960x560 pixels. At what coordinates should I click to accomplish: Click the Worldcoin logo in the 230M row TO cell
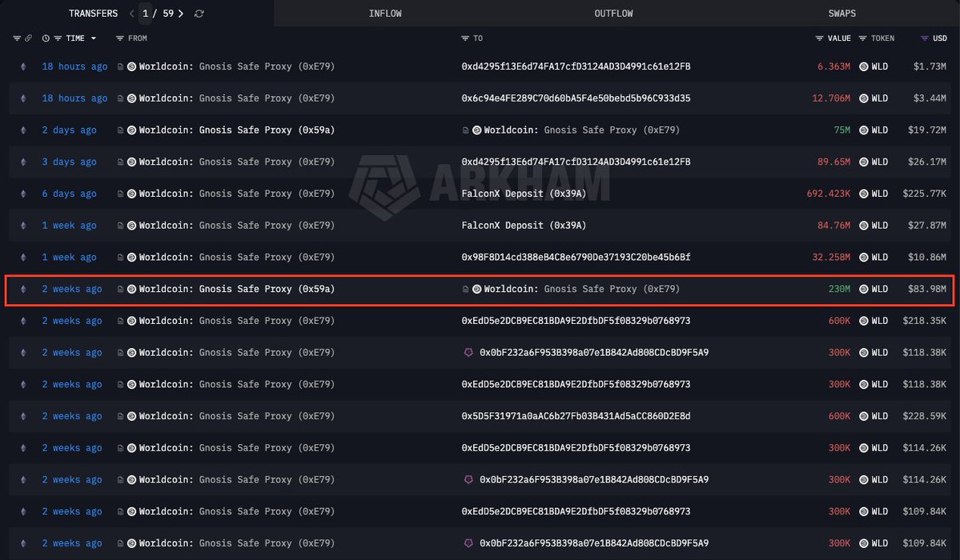click(477, 289)
